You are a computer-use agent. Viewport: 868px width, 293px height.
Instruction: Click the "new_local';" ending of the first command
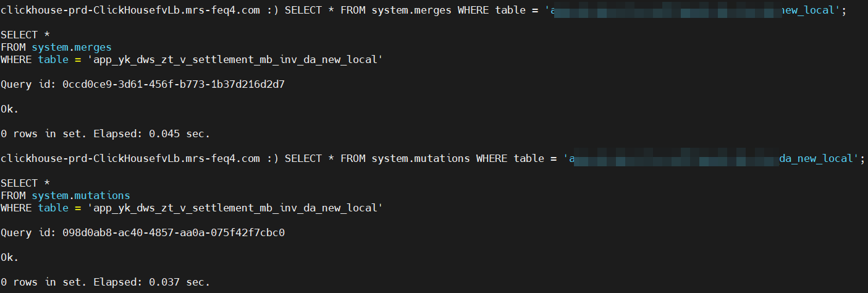(x=811, y=11)
